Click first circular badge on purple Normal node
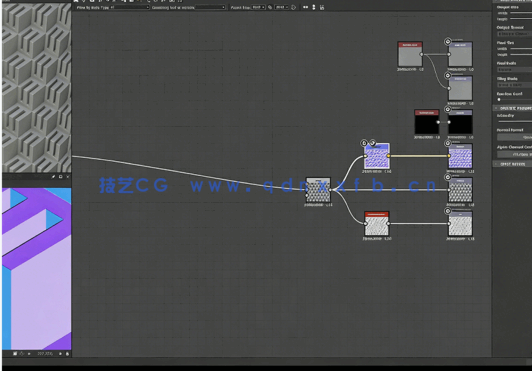This screenshot has width=532, height=371. 364,143
